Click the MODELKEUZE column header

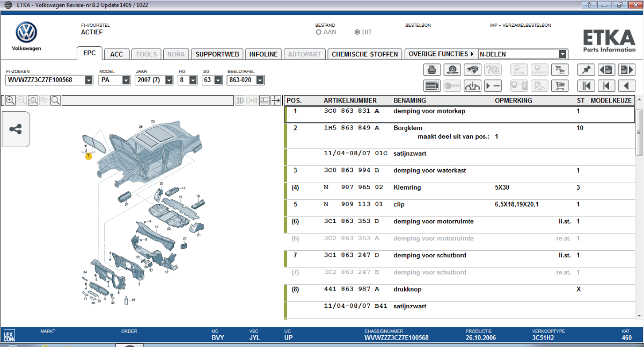611,100
